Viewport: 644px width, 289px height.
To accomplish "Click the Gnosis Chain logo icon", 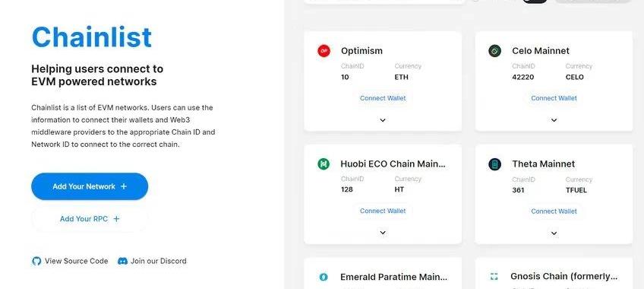I will click(x=494, y=276).
